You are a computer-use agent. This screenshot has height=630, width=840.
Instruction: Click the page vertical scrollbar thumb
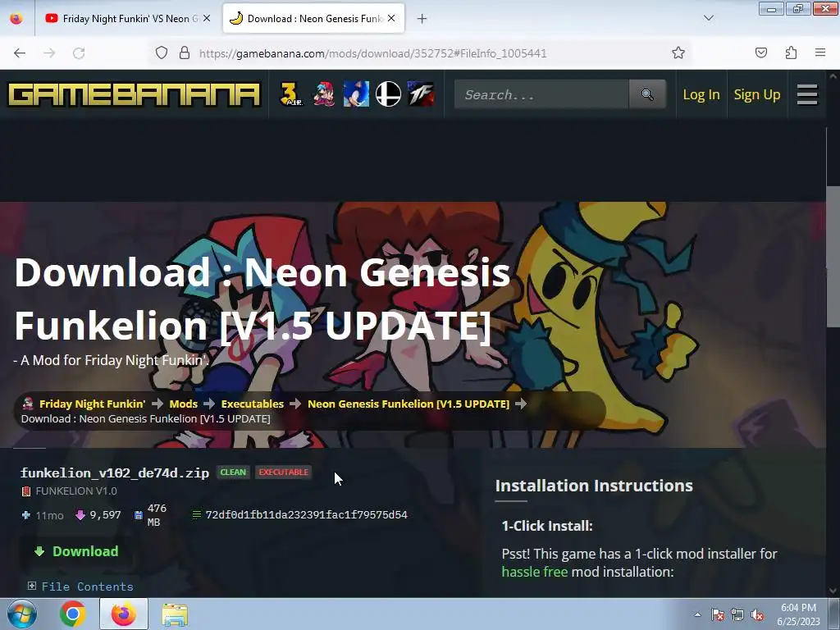tap(833, 256)
